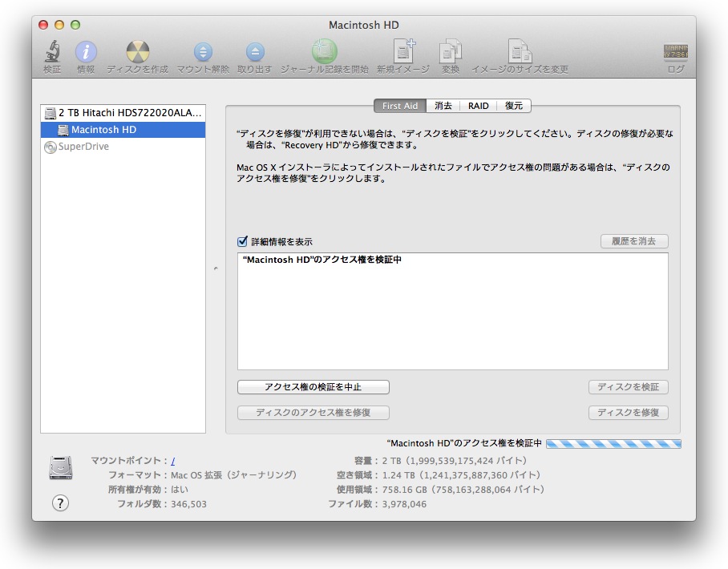Viewport: 728px width, 569px height.
Task: Open the mount point "/" link
Action: point(173,461)
